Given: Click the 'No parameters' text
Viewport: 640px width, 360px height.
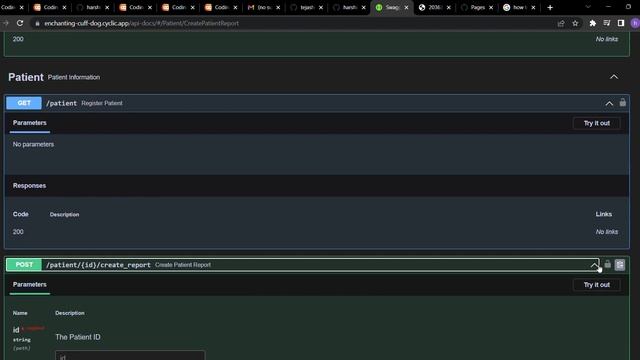Looking at the screenshot, I should pyautogui.click(x=33, y=144).
